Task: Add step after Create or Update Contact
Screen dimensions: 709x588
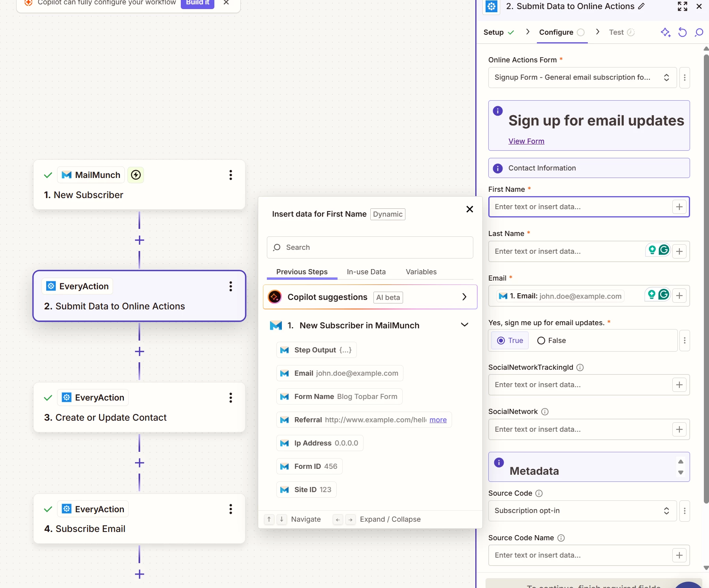Action: pyautogui.click(x=139, y=463)
